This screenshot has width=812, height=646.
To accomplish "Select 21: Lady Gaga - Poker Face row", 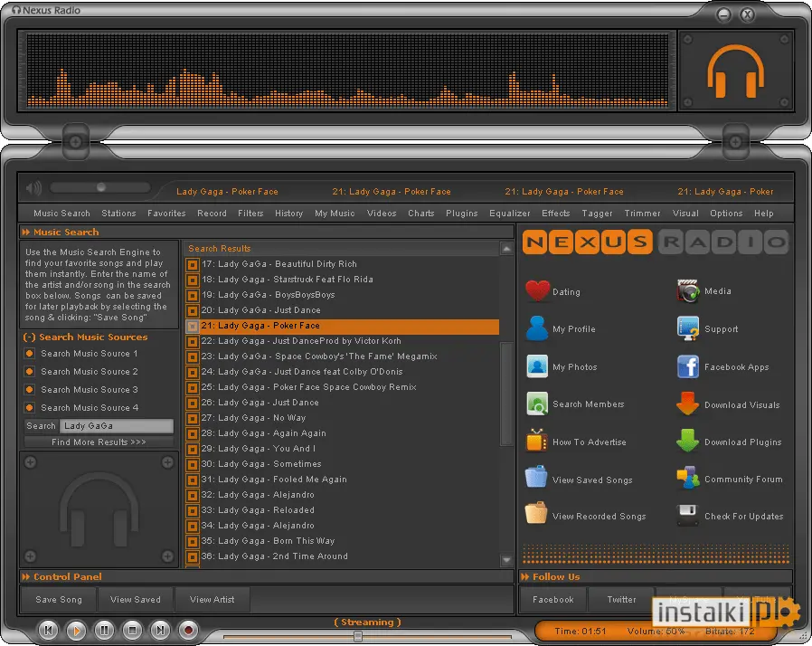I will coord(343,326).
